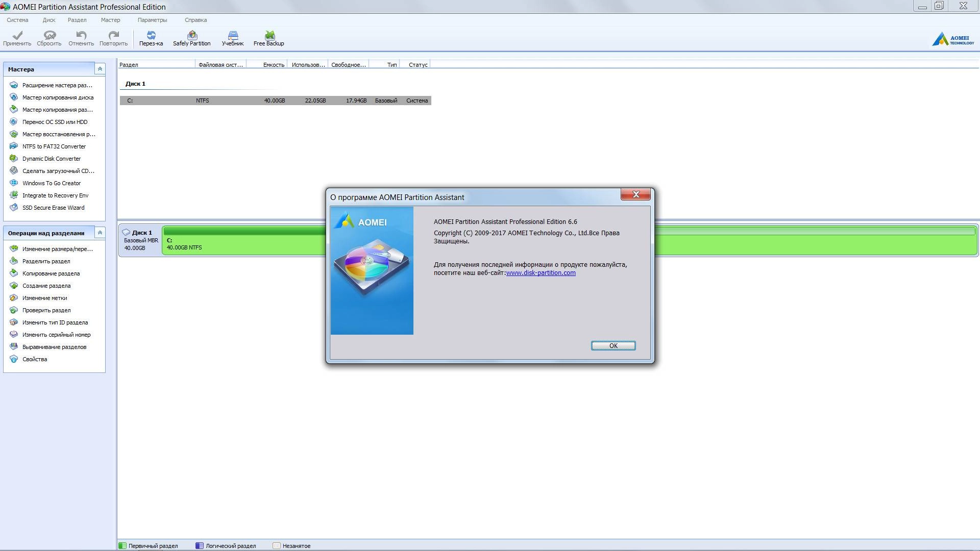Click Логический раздел blue legend swatch
Image resolution: width=980 pixels, height=551 pixels.
tap(200, 545)
